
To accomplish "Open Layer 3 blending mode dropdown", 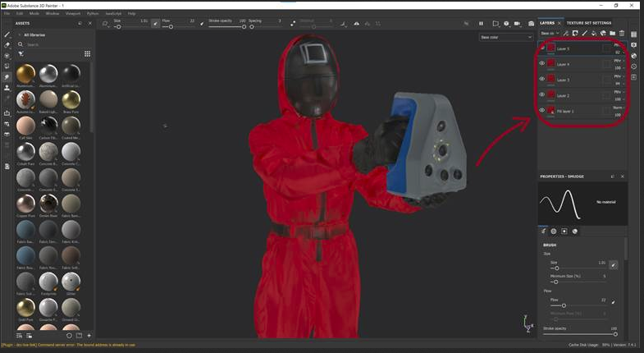I will [x=619, y=76].
